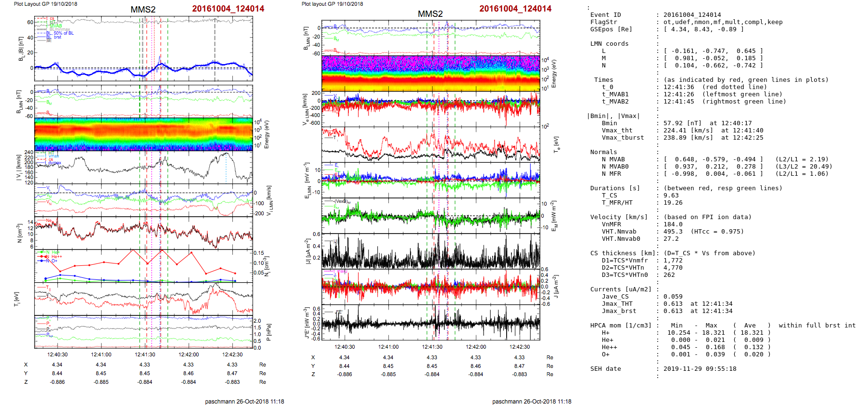The height and width of the screenshot is (405, 868).
Task: Select the VnMFR velocity value 184.0
Action: click(673, 224)
